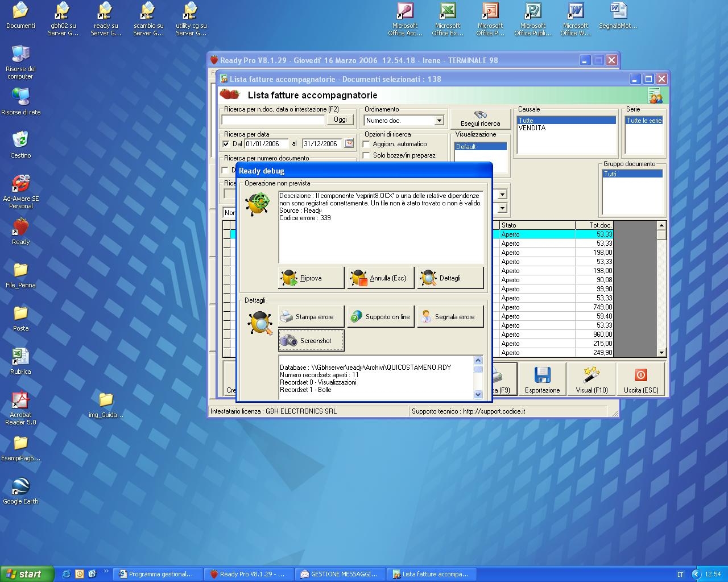Switch to GESTIONE MESSAGGI taskbar item
Viewport: 728px width, 582px height.
(340, 574)
